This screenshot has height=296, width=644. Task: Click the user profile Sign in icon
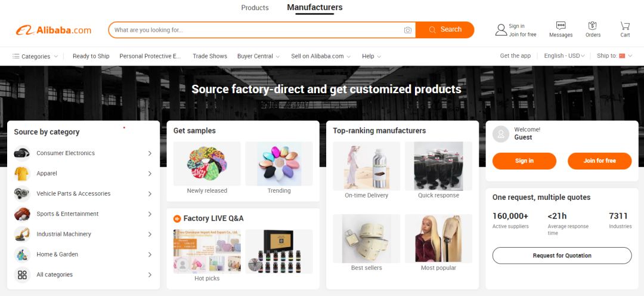coord(501,30)
